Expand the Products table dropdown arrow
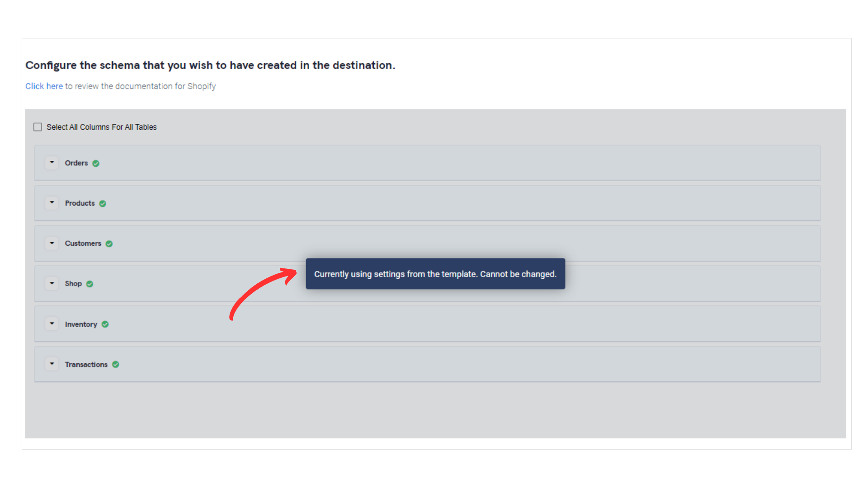The width and height of the screenshot is (868, 488). pos(52,203)
